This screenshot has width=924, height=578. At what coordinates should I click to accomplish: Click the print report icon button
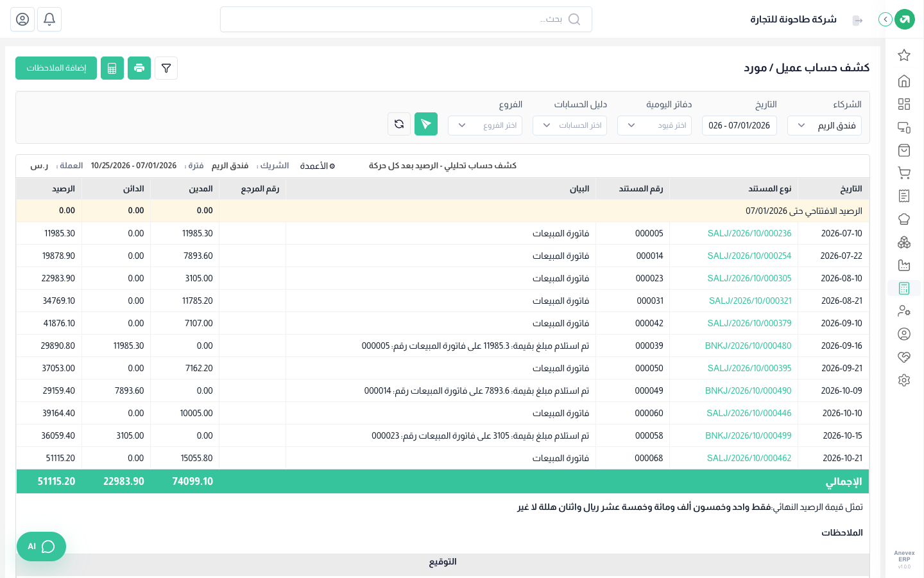[x=139, y=68]
